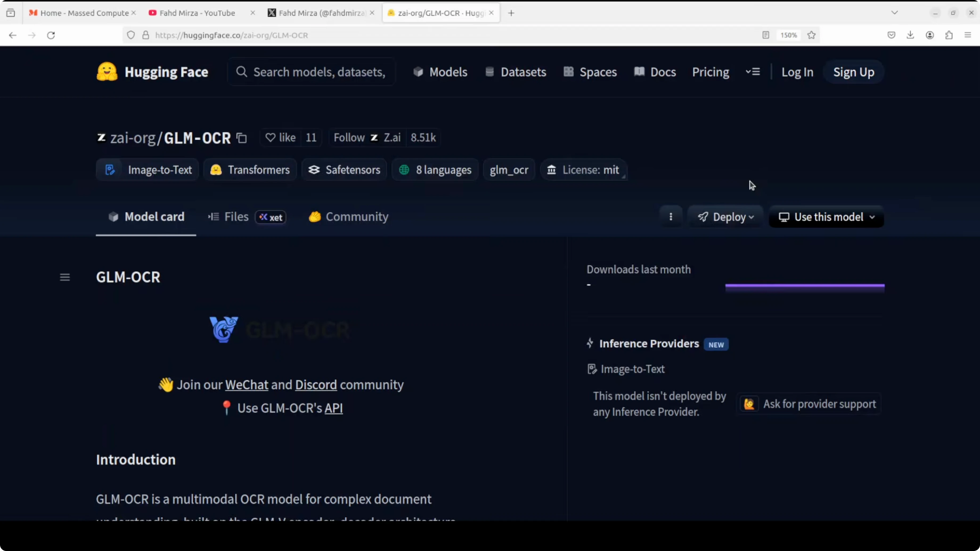The width and height of the screenshot is (980, 551).
Task: Open the Use this model dropdown
Action: coord(826,217)
